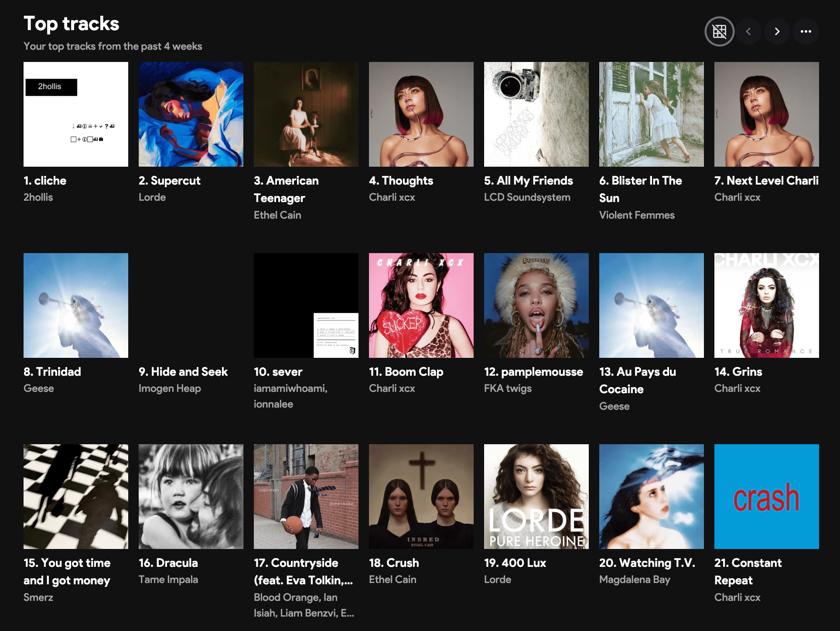Open the Constant Repeat crash cover
840x631 pixels.
point(767,497)
